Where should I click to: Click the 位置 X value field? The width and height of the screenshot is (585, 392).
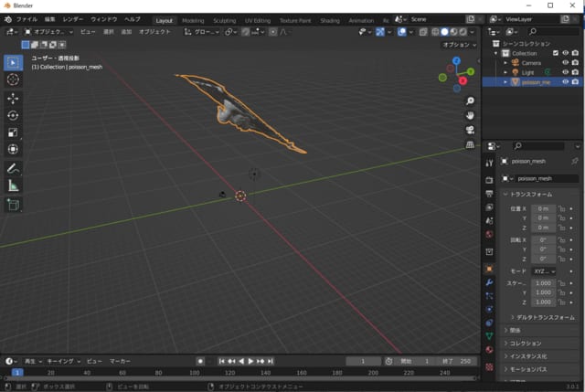543,208
